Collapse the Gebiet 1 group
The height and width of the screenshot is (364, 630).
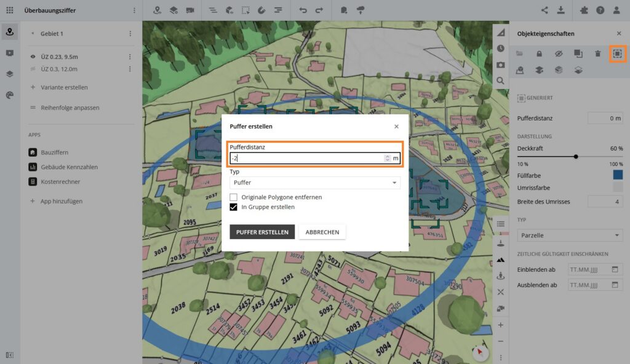[33, 33]
